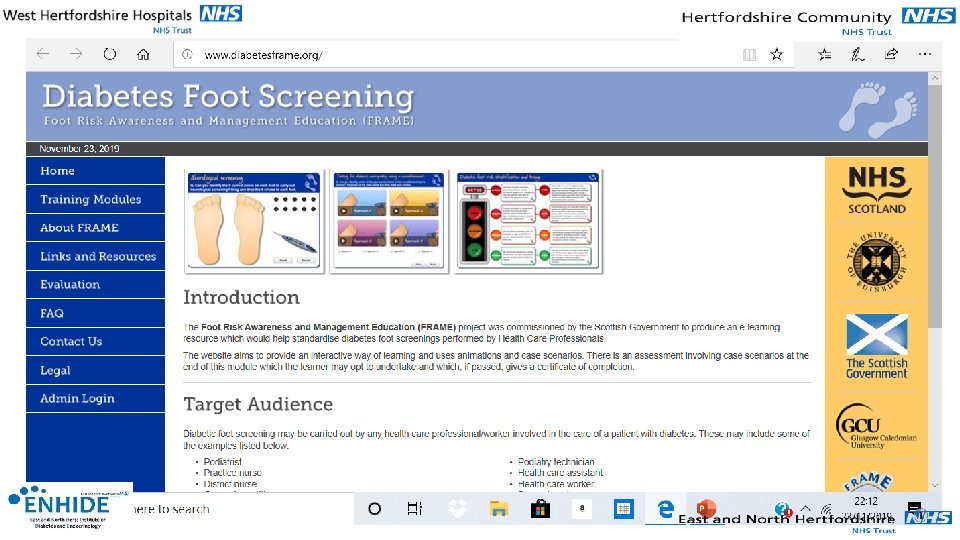
Task: Add page to favorites star icon
Action: click(x=777, y=54)
